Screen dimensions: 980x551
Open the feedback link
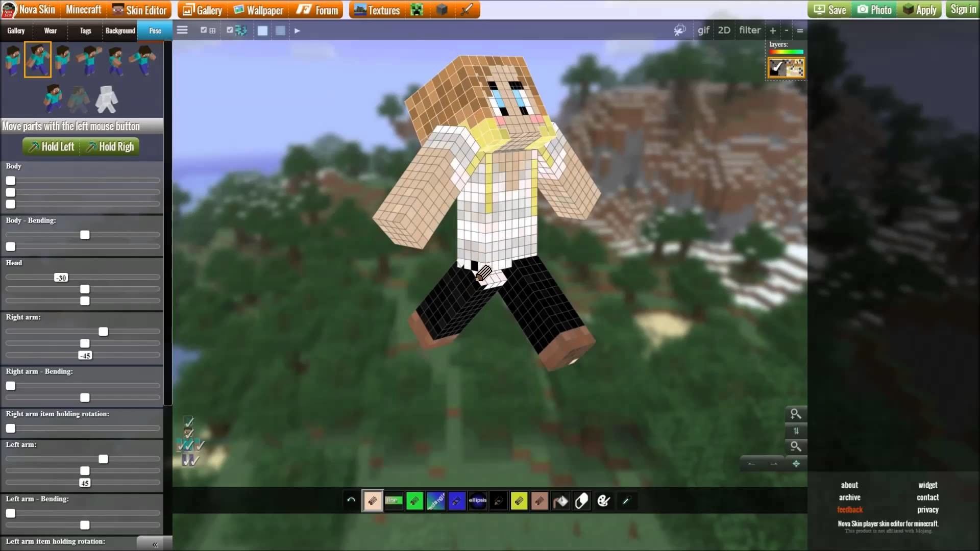[x=850, y=510]
